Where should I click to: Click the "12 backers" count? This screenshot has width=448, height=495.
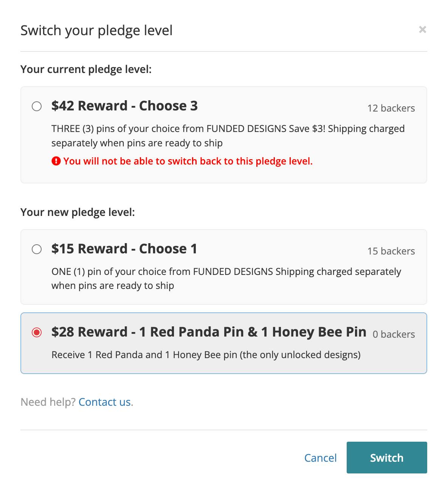pos(391,109)
